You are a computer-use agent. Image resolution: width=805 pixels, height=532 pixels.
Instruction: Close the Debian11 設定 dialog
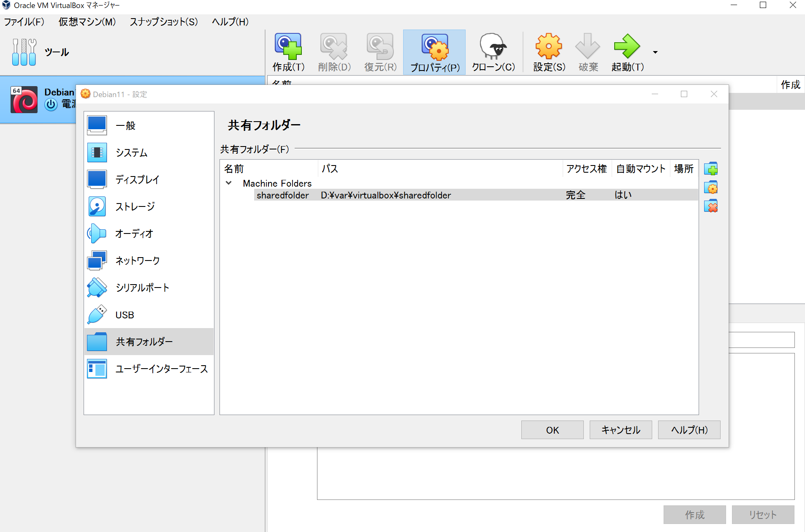714,94
